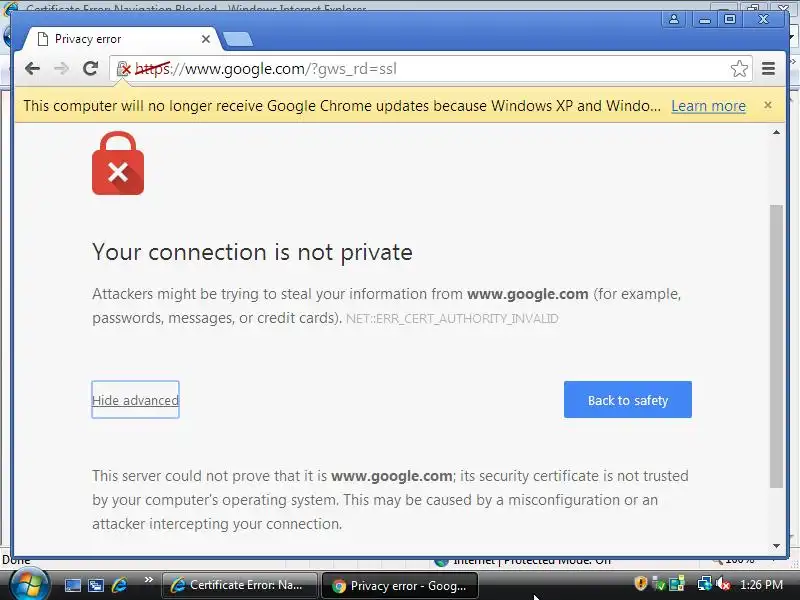
Task: Click Show Desktop in quick launch
Action: pos(72,585)
